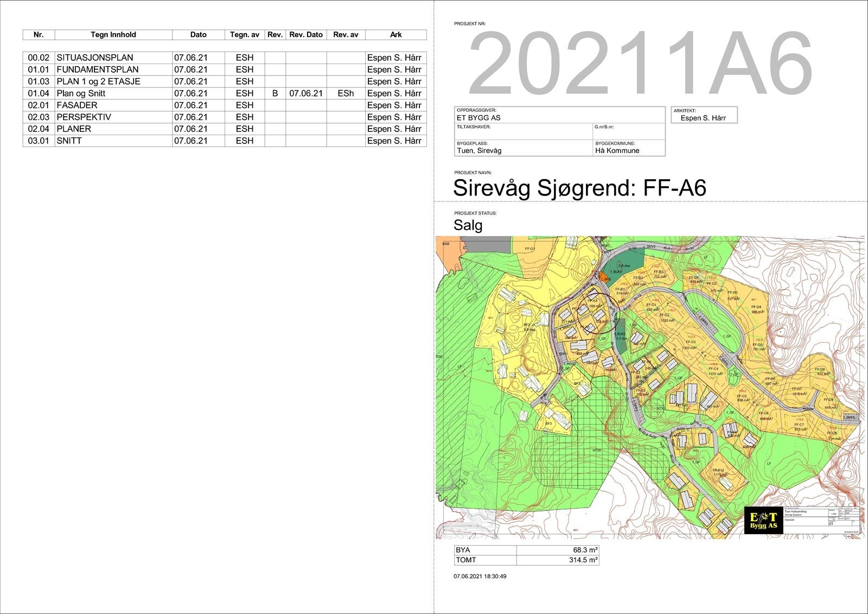
Task: Click drawing number '02.04'
Action: [x=39, y=129]
